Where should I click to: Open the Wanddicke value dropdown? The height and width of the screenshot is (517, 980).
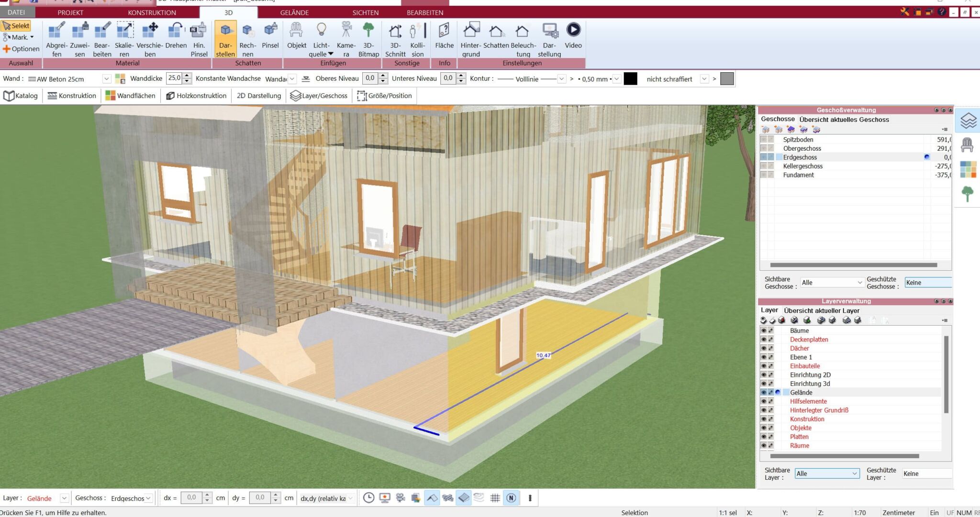(x=187, y=78)
